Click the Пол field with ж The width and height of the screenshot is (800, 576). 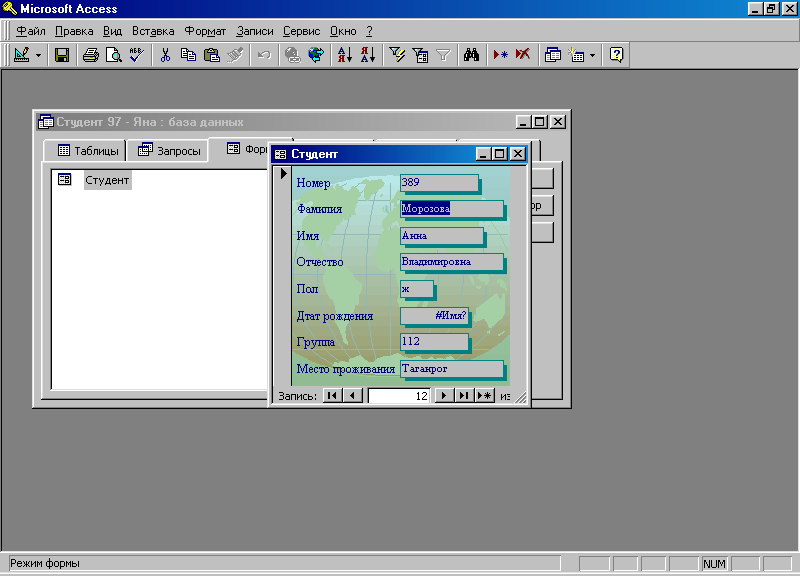click(417, 289)
